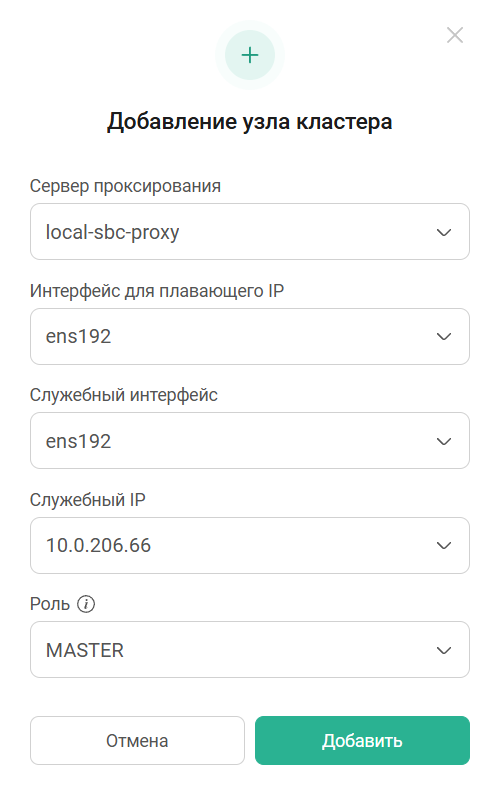Expand the Служебный IP chevron arrow
Viewport: 500px width, 795px height.
coord(444,546)
